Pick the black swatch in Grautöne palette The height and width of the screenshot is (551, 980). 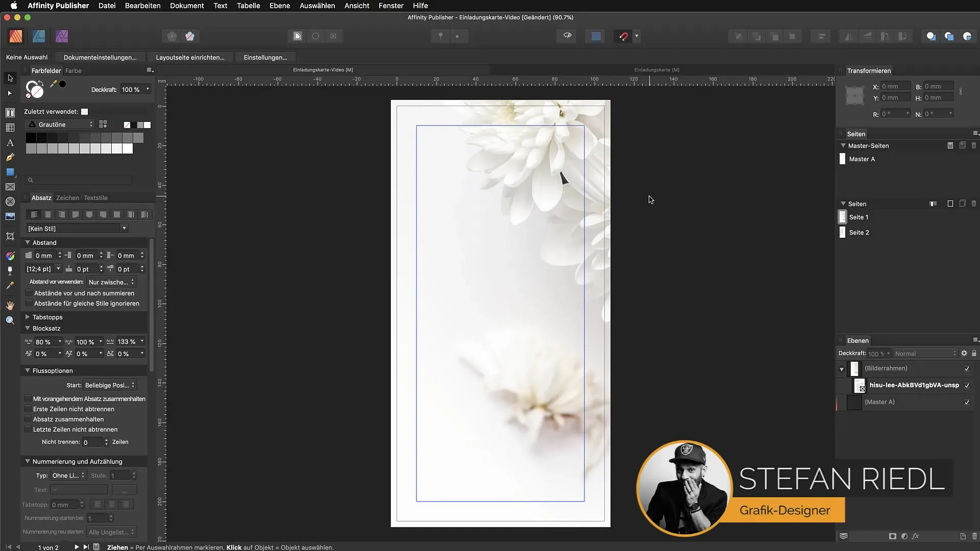[31, 138]
